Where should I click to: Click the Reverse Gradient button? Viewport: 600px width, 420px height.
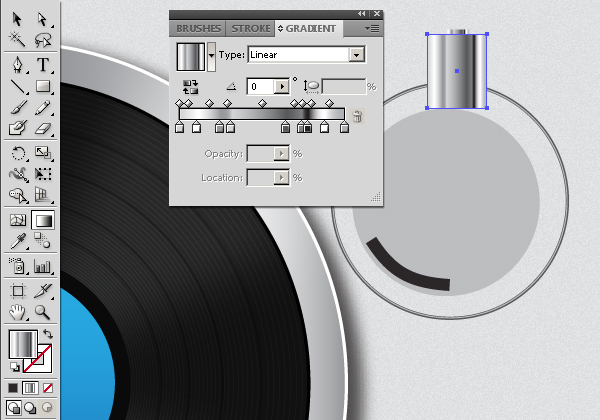[x=191, y=87]
